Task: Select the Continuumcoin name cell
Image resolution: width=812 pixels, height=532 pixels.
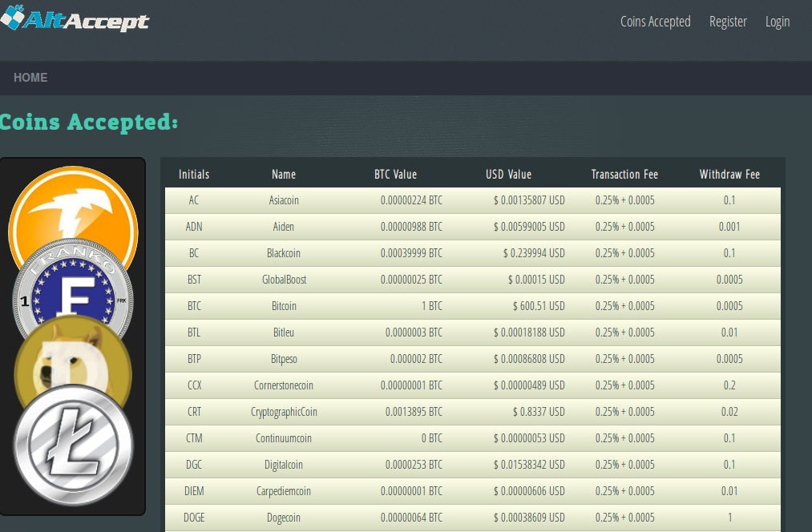Action: click(x=284, y=437)
